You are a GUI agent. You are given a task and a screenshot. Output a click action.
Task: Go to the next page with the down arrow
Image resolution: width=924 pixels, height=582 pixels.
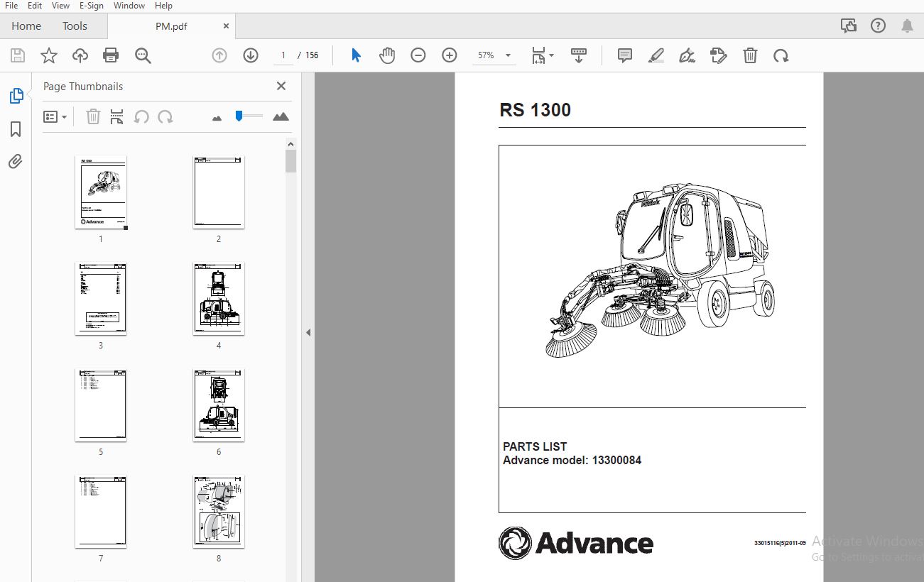251,55
